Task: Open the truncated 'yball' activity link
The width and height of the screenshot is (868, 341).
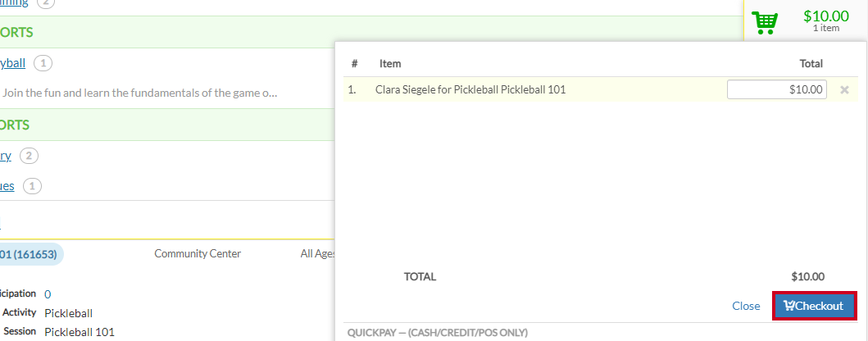Action: point(13,63)
